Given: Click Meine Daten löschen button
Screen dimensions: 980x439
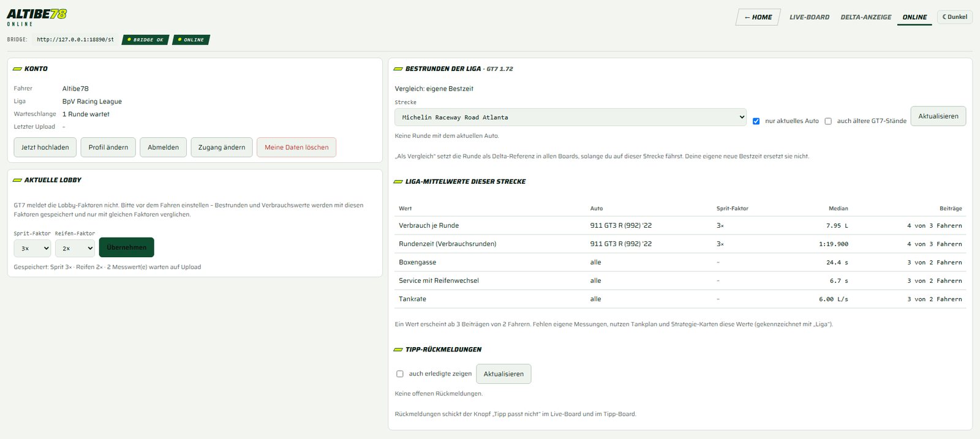Looking at the screenshot, I should click(x=296, y=147).
